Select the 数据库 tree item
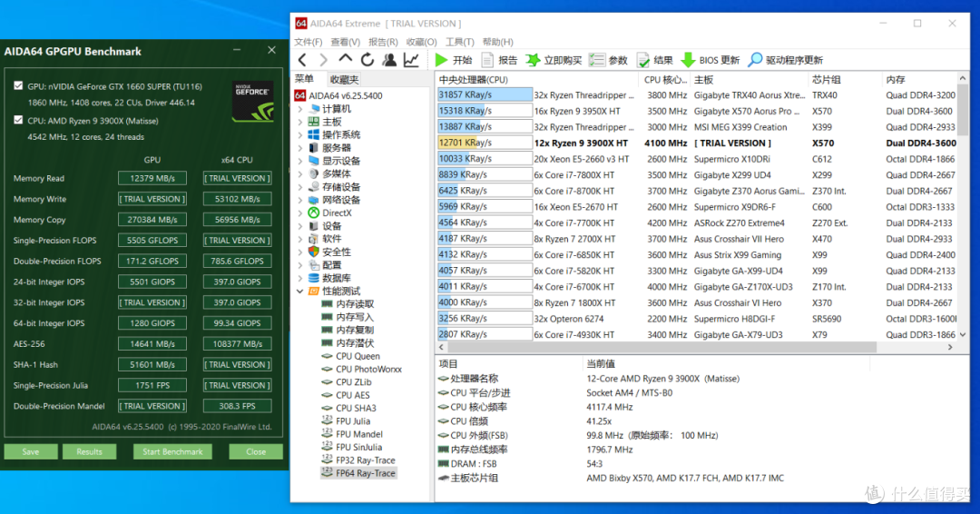Viewport: 980px width, 514px height. 330,278
